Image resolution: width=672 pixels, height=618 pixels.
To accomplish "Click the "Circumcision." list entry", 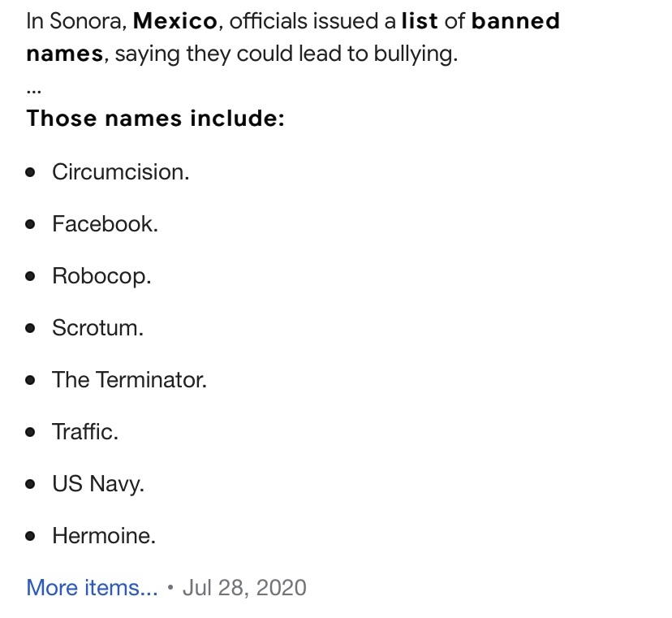I will click(x=120, y=172).
